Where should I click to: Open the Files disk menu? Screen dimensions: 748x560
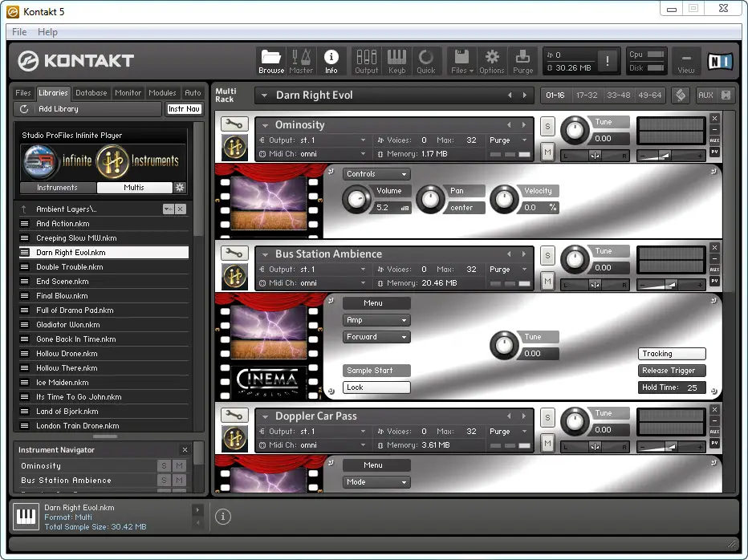tap(461, 61)
